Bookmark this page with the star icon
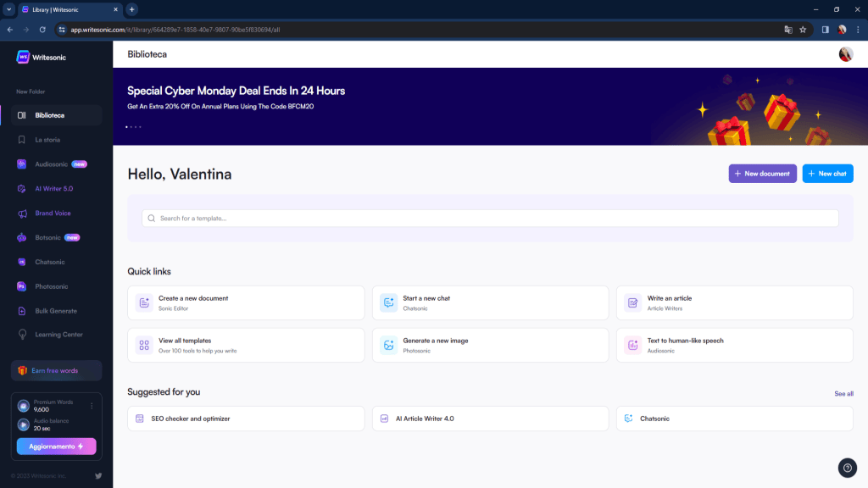This screenshot has height=488, width=868. [x=803, y=30]
